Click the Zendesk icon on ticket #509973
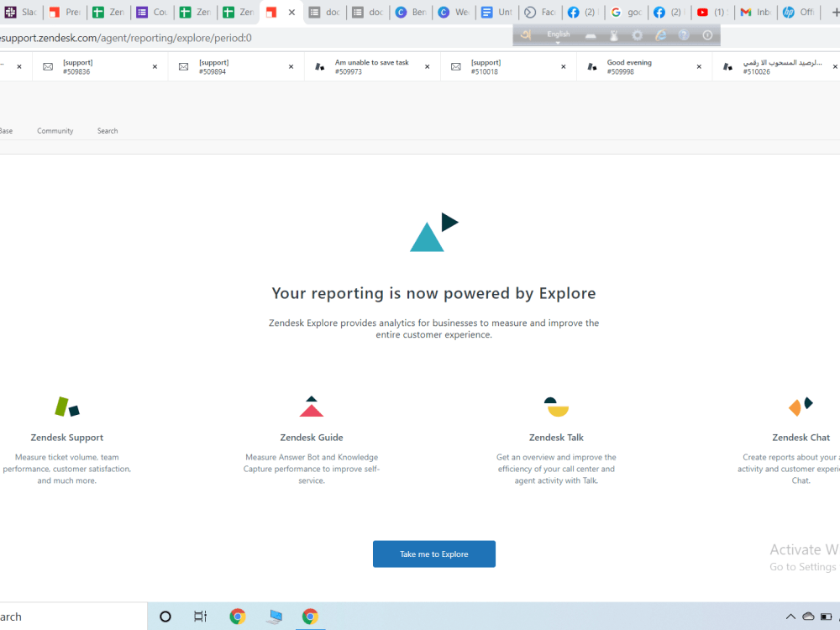Image resolution: width=840 pixels, height=630 pixels. pos(320,67)
